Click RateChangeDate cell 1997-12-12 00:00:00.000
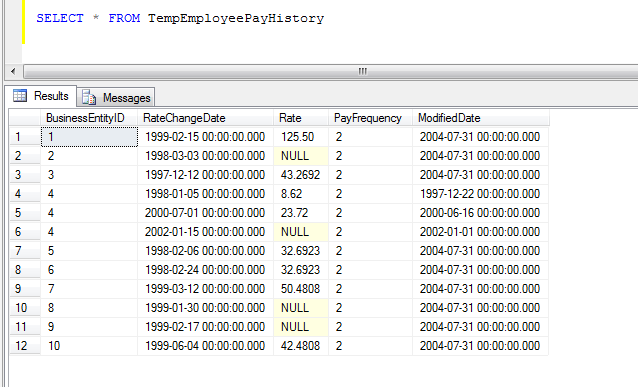 coord(205,175)
